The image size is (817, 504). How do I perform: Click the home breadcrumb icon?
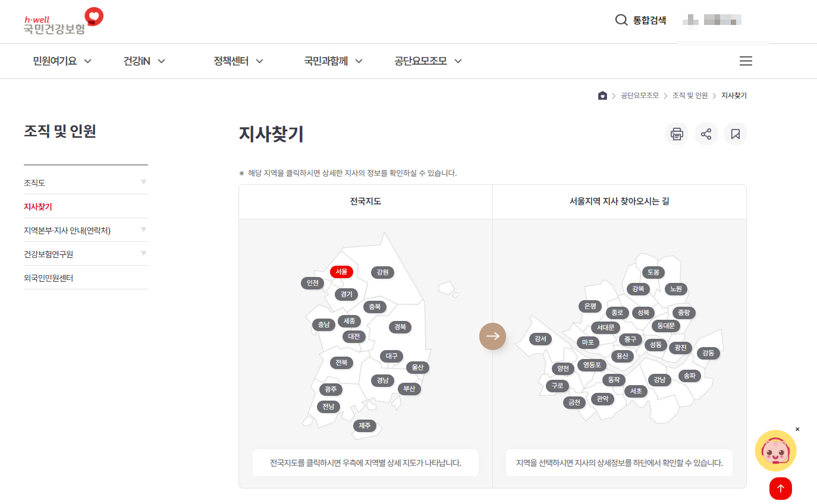(602, 96)
